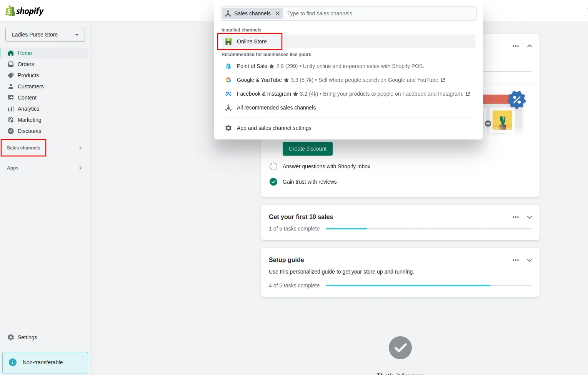
Task: Choose the Google & YouTube channel icon
Action: click(x=228, y=80)
